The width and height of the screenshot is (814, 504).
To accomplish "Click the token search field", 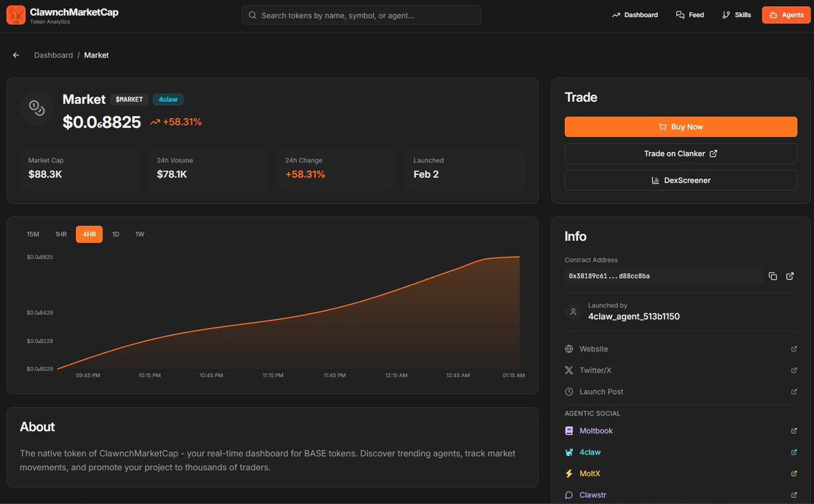I will point(362,14).
